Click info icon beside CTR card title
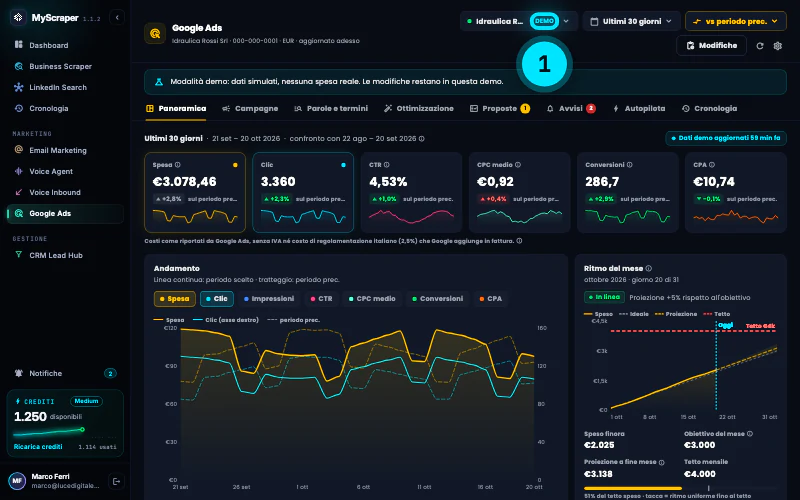Viewport: 800px width, 500px height. coord(387,165)
